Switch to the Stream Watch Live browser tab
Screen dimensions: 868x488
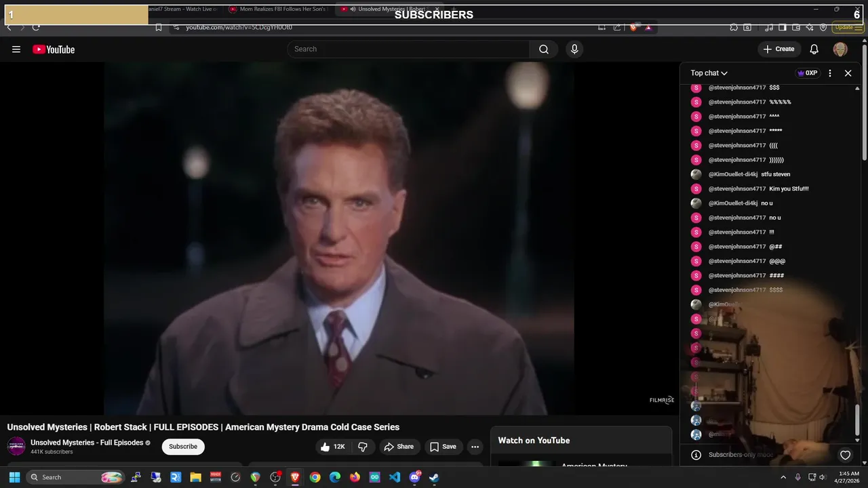tap(184, 9)
